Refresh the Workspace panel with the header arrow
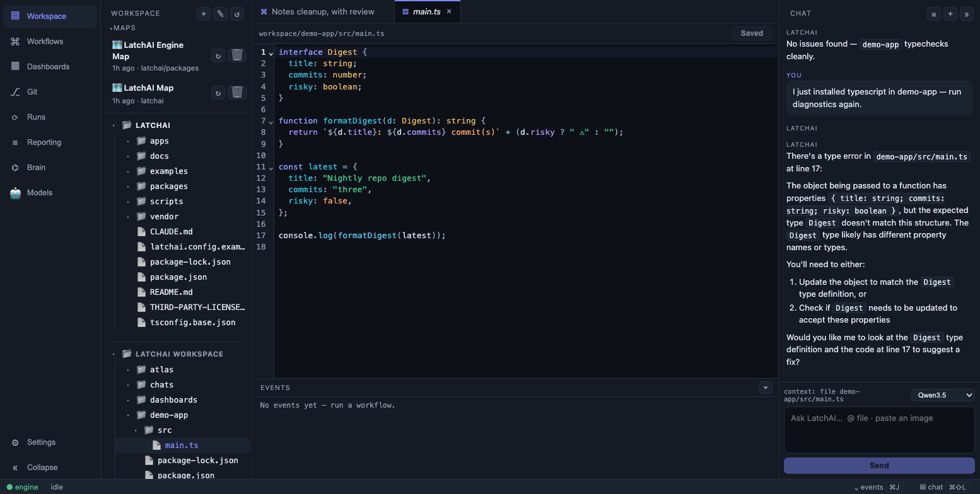This screenshot has width=980, height=494. [237, 13]
